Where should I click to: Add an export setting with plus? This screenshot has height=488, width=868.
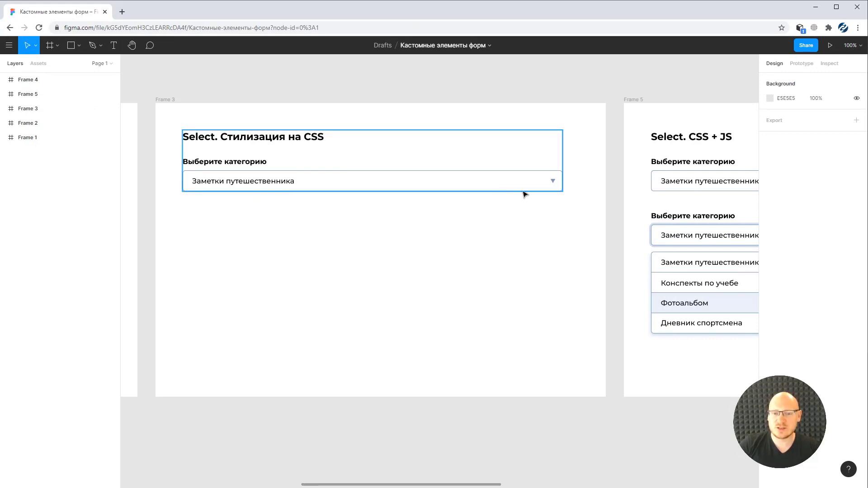point(856,120)
